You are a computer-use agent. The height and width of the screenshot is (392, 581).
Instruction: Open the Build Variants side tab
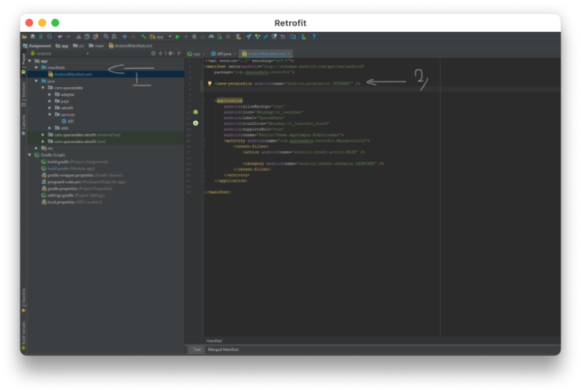point(23,335)
